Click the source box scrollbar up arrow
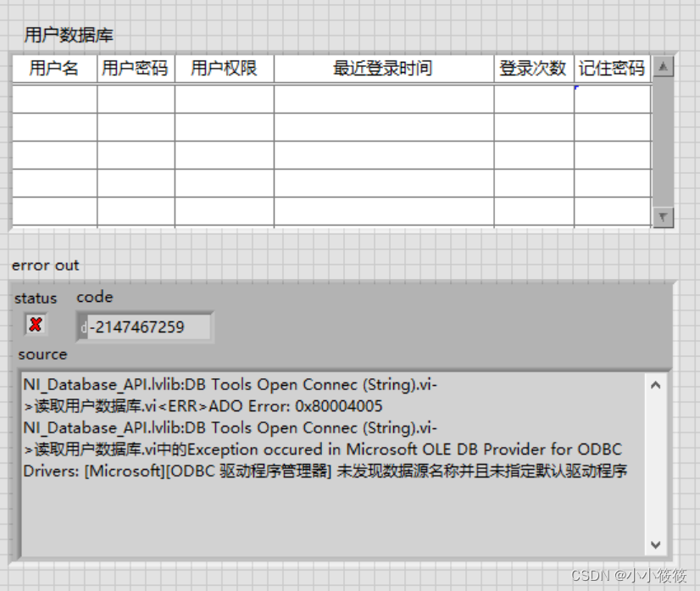700x591 pixels. click(x=655, y=383)
